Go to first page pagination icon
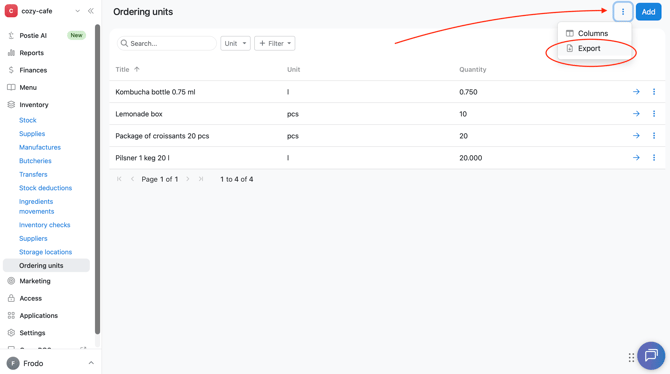The image size is (670, 374). pos(119,179)
